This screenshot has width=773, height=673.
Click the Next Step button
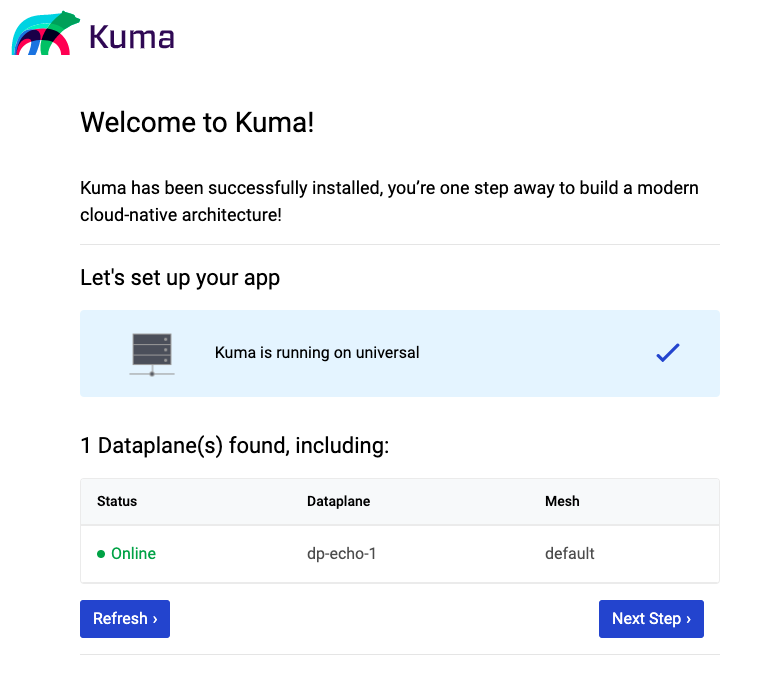(x=651, y=619)
